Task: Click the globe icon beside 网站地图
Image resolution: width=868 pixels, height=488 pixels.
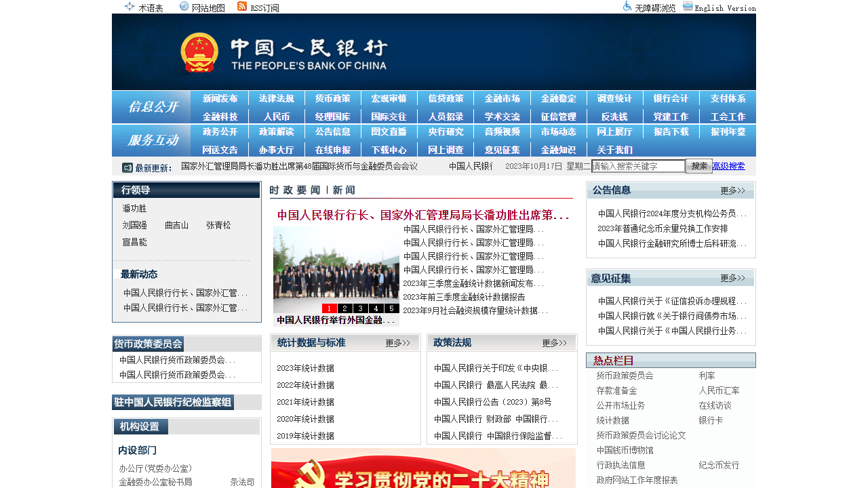Action: click(182, 7)
